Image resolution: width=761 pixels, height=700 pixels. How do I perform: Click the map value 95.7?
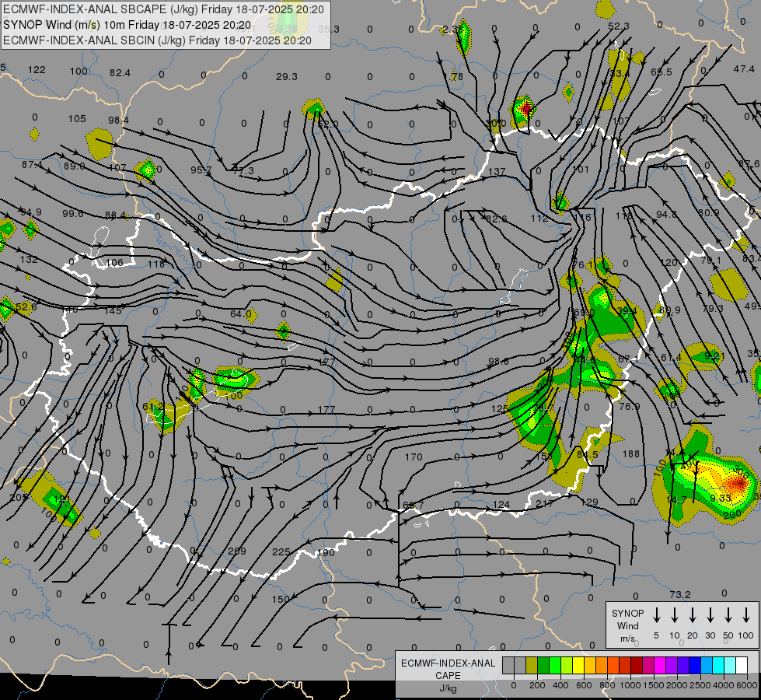pyautogui.click(x=201, y=170)
